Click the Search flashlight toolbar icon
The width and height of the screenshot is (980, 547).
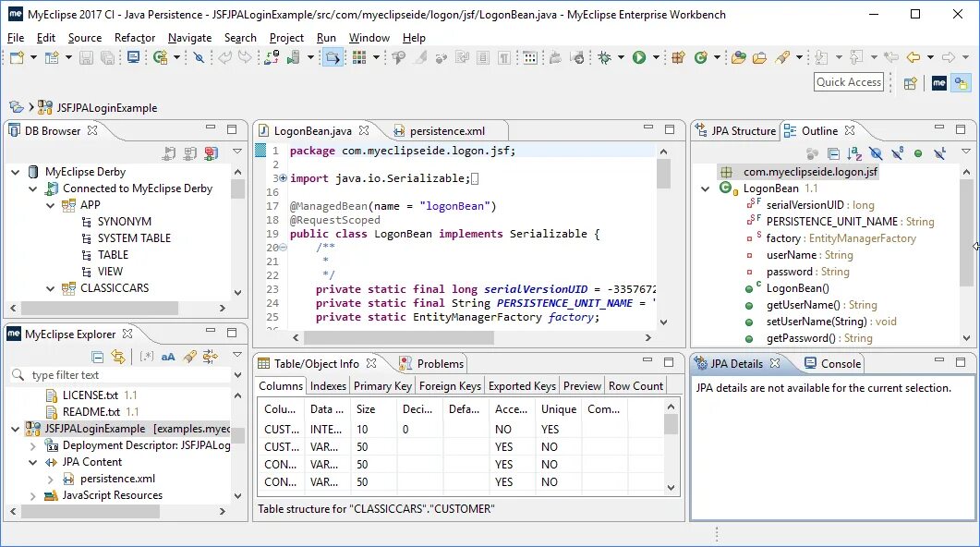782,57
